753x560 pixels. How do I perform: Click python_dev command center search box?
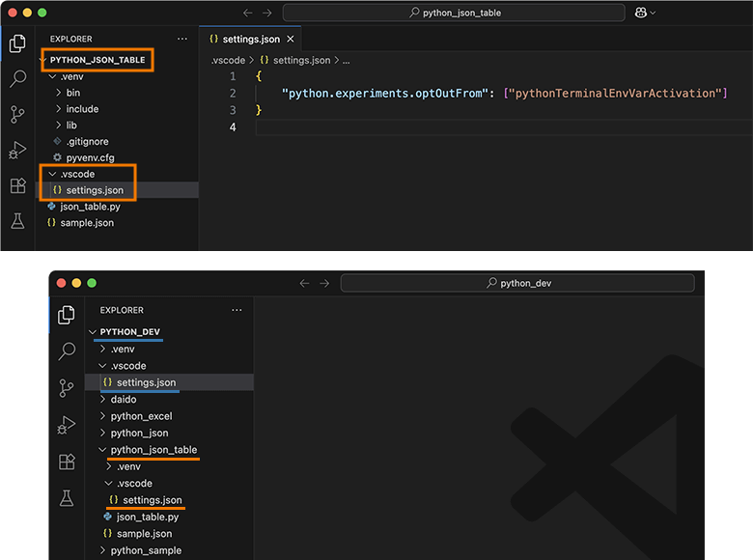[517, 283]
